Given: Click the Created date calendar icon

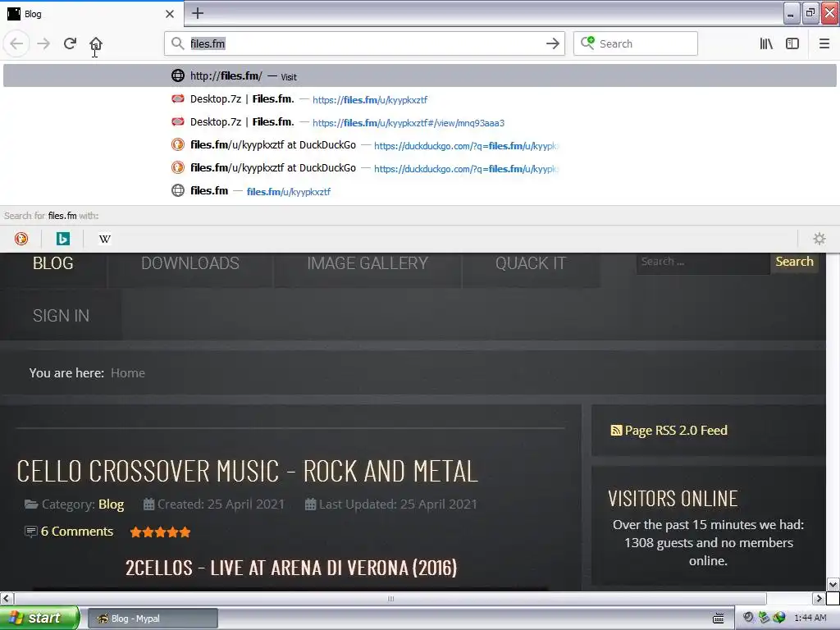Looking at the screenshot, I should pos(148,504).
